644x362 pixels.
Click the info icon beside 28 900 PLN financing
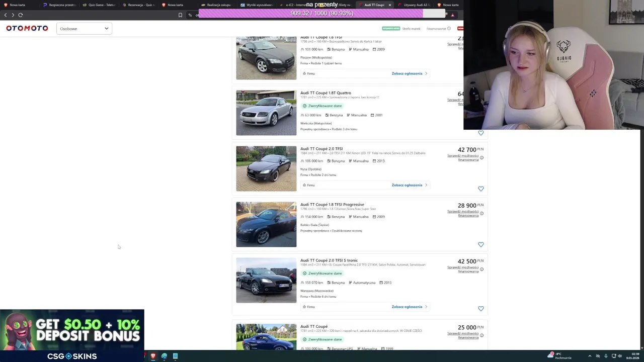[x=481, y=214]
